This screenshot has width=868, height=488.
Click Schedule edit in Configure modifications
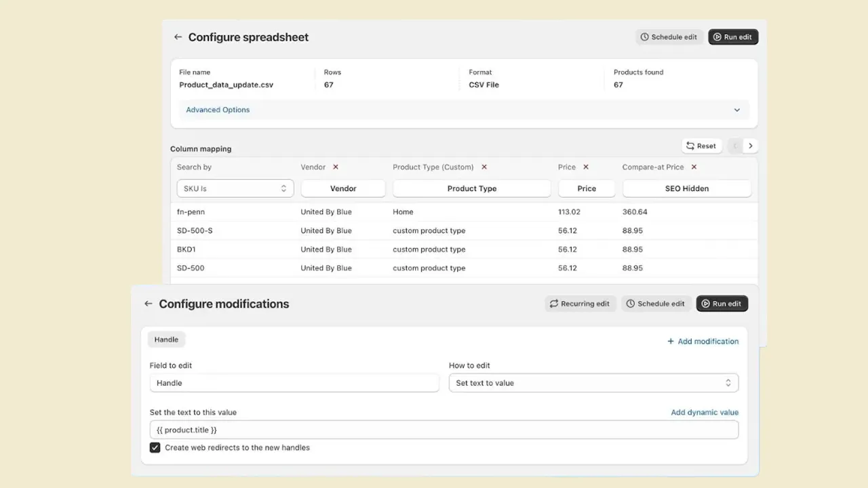pos(656,304)
